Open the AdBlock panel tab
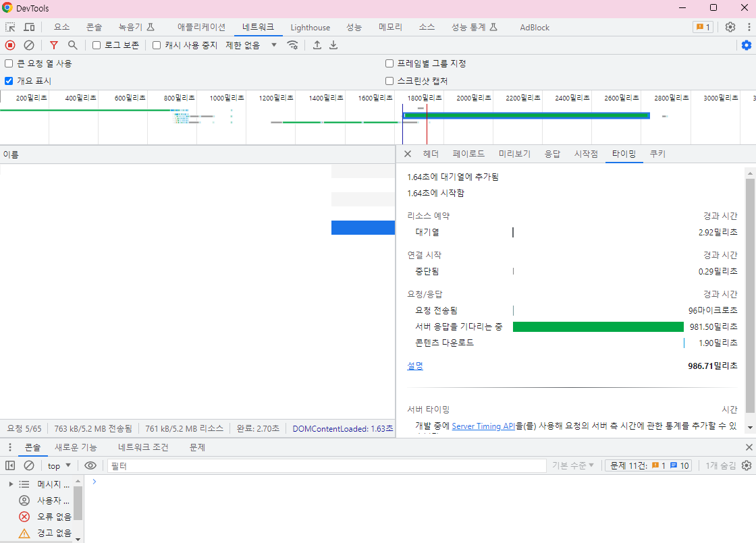Image resolution: width=756 pixels, height=543 pixels. [534, 28]
